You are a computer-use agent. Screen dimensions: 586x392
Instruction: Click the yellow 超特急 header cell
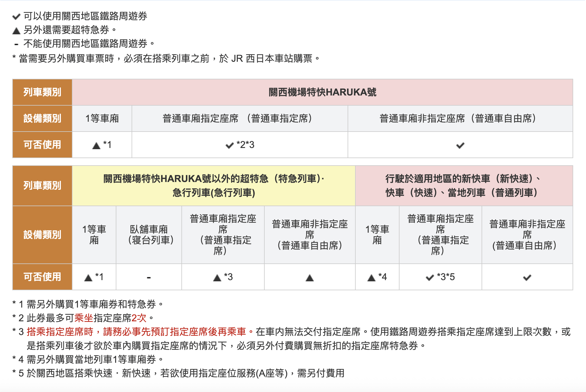click(x=214, y=186)
